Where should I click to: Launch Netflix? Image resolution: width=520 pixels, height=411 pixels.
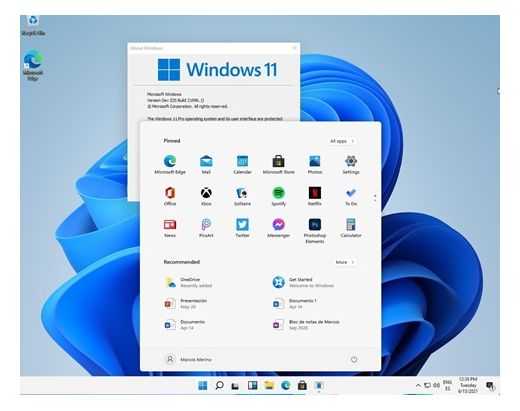(x=315, y=196)
